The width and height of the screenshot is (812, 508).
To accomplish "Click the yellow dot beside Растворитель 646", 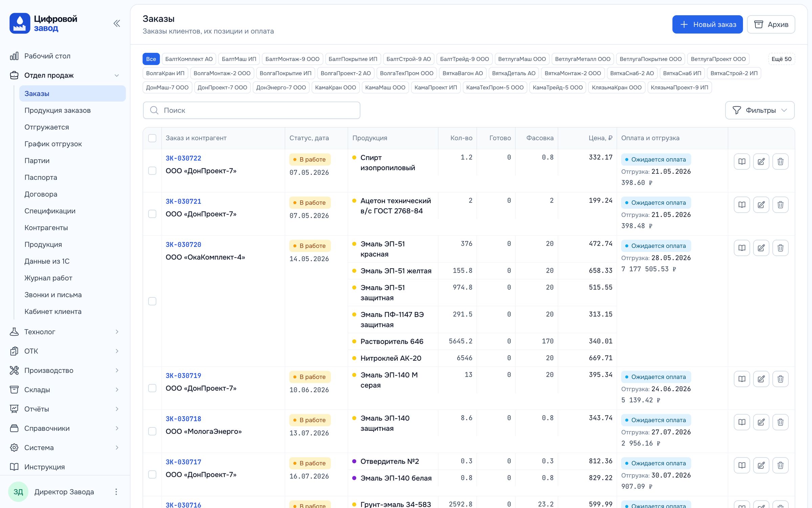I will 354,341.
